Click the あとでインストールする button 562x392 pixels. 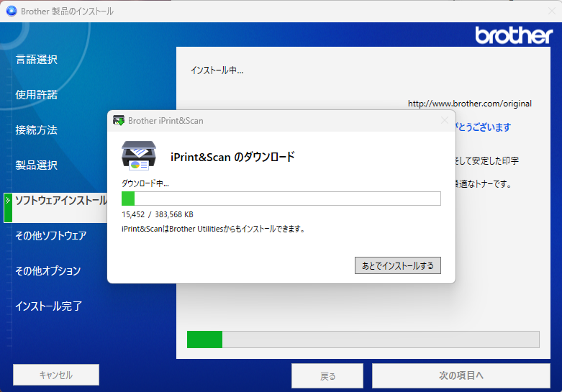pos(398,265)
